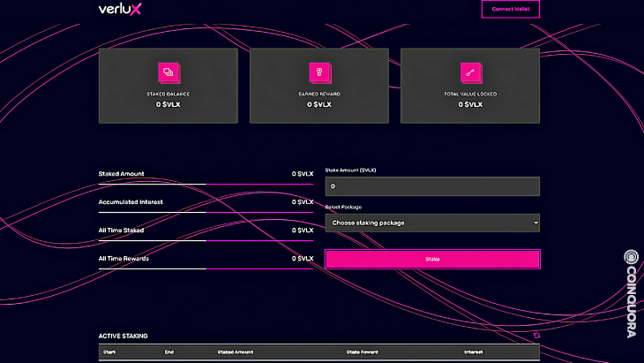Click the STAKED BALANCE card title
The height and width of the screenshot is (363, 644).
click(x=168, y=95)
